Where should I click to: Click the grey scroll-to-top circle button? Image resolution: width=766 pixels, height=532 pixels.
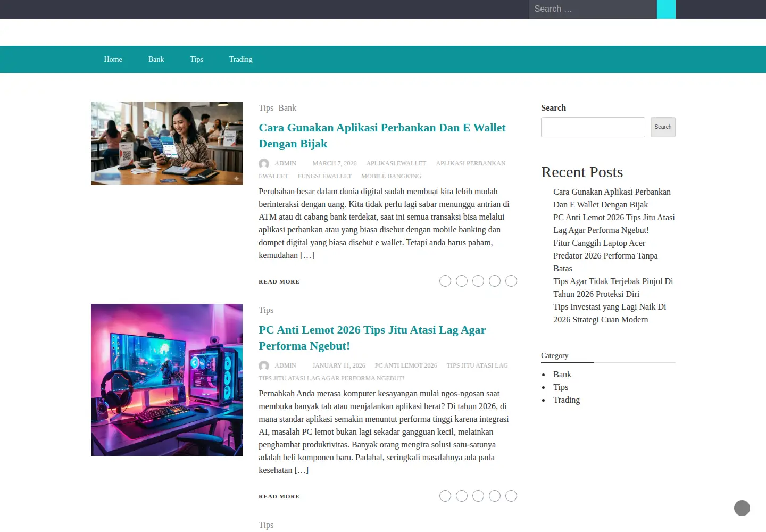(742, 508)
